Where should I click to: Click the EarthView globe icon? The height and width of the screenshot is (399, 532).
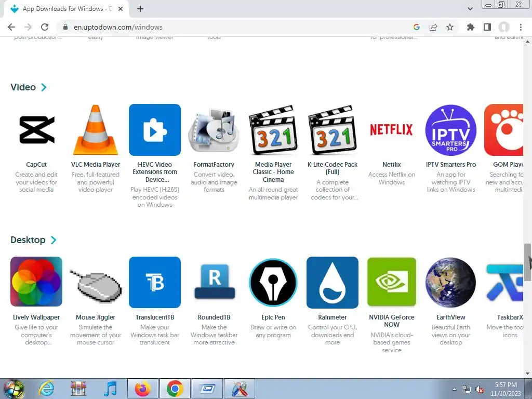tap(451, 282)
